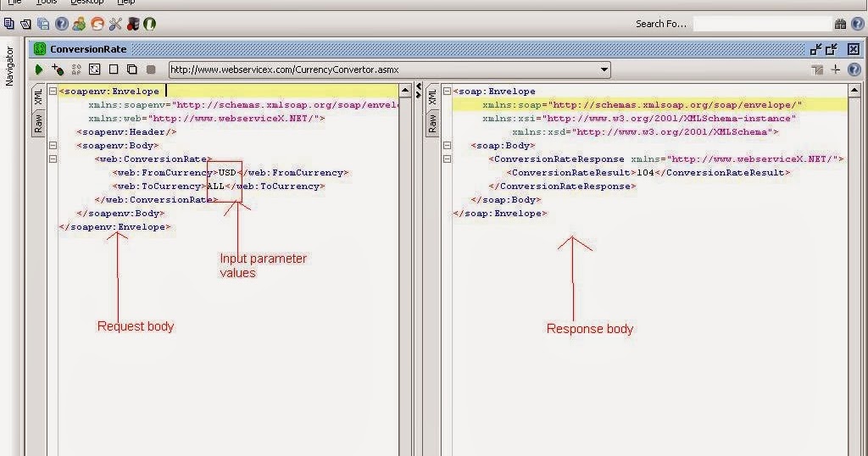Click the ConversionRate window title

tap(88, 49)
